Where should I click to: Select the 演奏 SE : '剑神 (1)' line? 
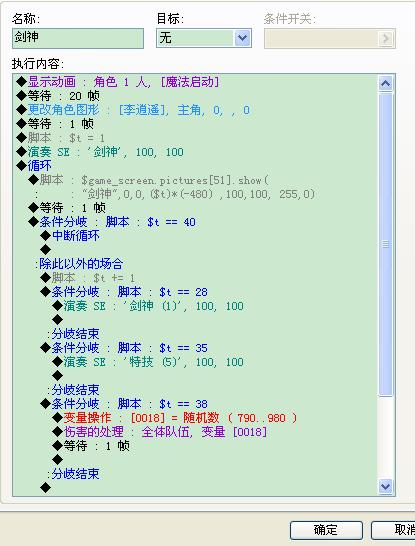148,306
